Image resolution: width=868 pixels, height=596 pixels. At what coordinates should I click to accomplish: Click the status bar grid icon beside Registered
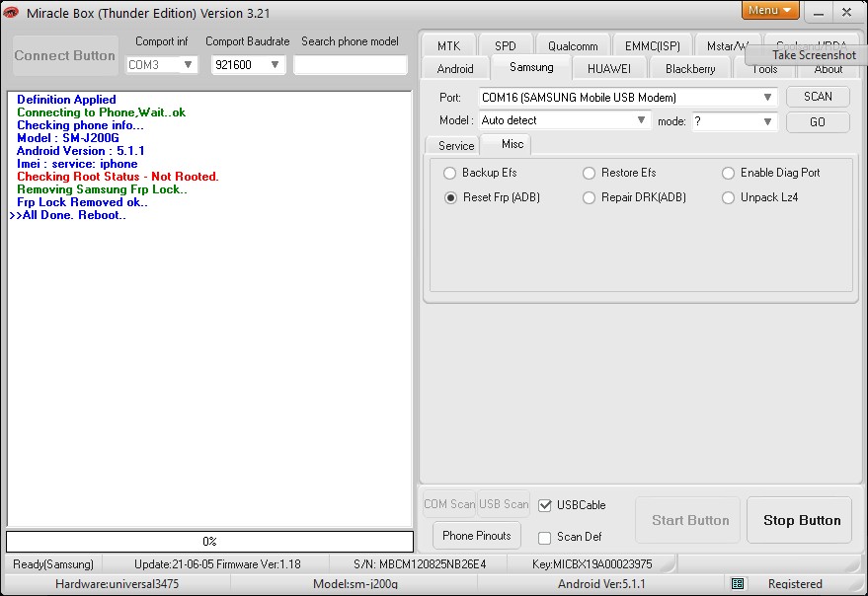738,584
